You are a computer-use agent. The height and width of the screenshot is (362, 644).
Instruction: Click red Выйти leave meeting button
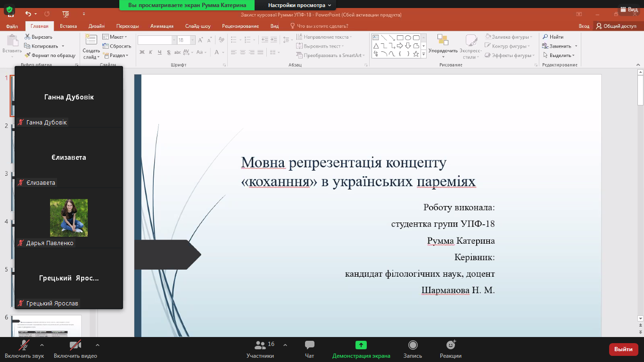(x=624, y=349)
